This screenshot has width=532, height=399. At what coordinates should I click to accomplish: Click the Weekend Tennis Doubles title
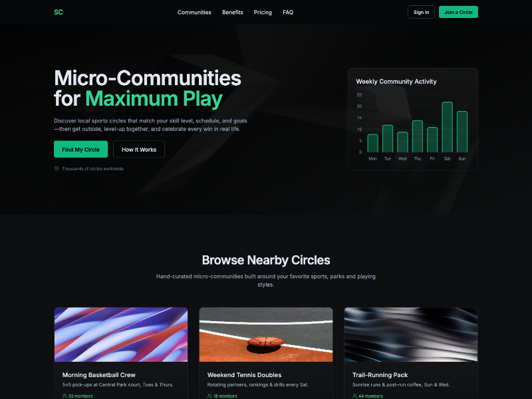point(244,375)
